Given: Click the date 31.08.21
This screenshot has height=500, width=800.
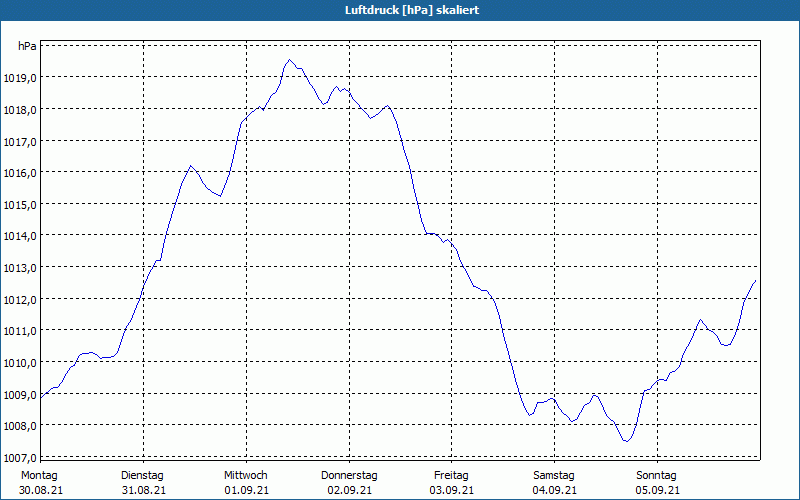Looking at the screenshot, I should (x=144, y=490).
